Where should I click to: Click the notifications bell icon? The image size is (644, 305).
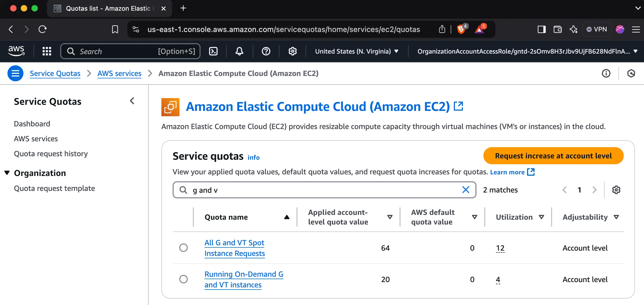(239, 51)
